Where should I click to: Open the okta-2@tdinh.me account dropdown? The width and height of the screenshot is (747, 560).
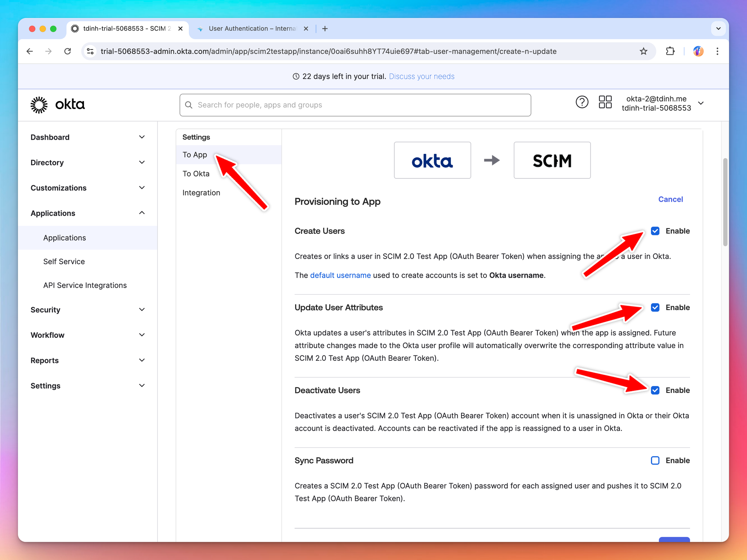pyautogui.click(x=662, y=104)
